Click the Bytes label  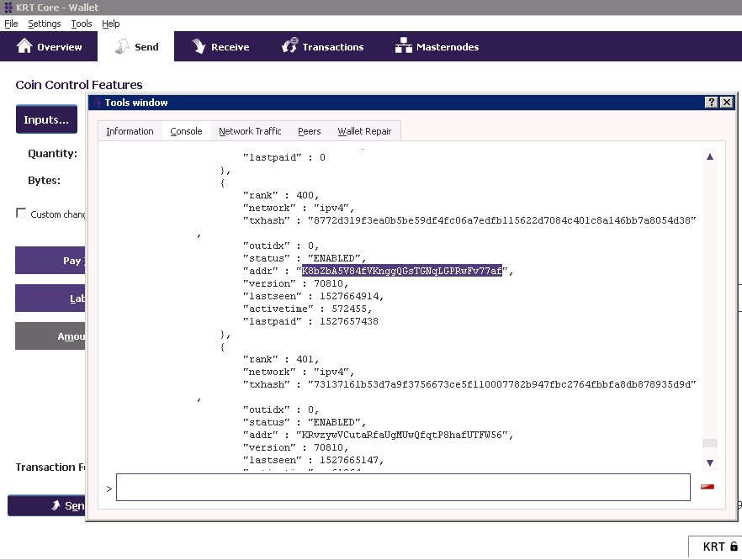(x=44, y=180)
